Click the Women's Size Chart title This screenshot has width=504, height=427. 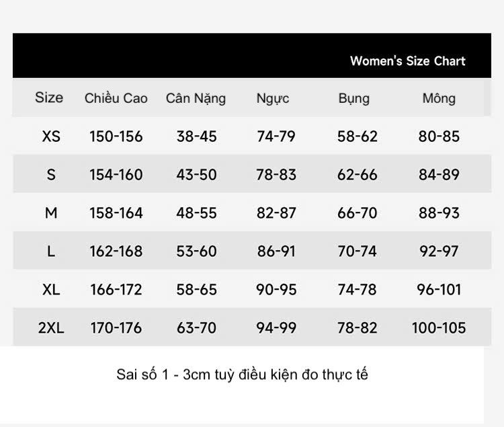coord(407,61)
